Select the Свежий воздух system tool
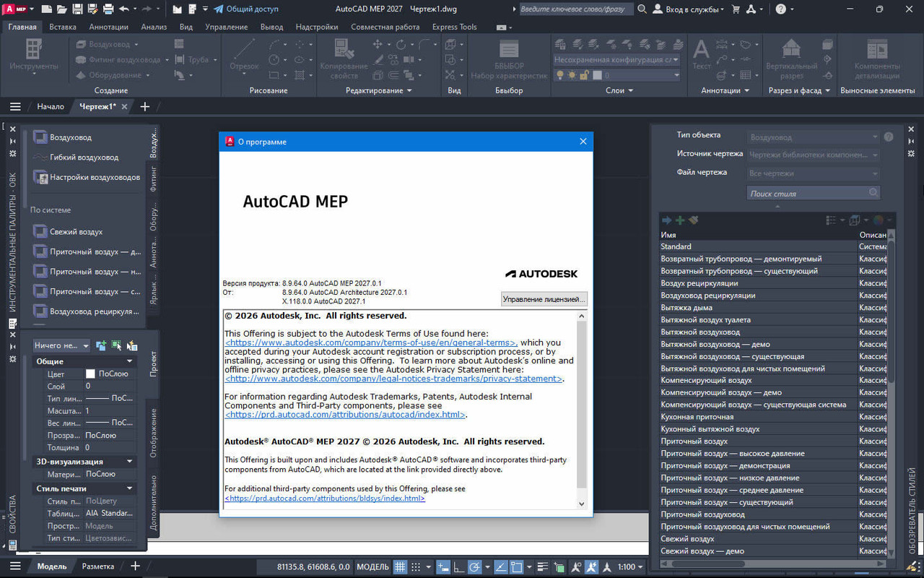 pos(69,232)
